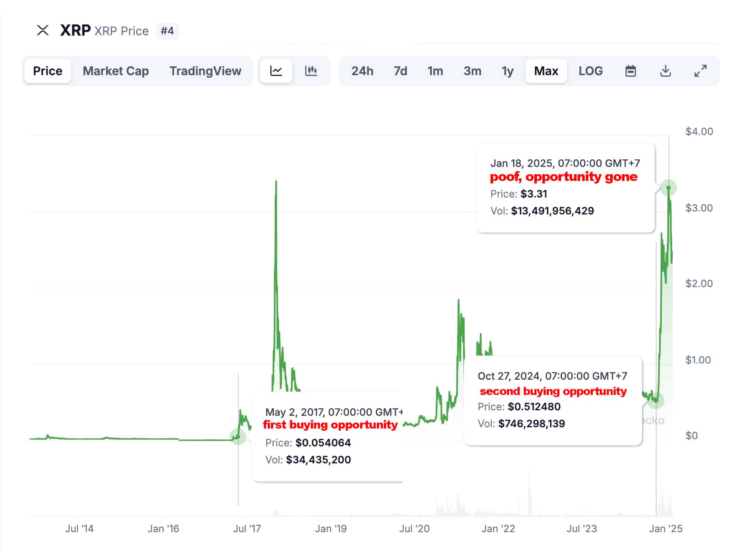Set range to 24h
This screenshot has height=553, width=756.
click(362, 71)
